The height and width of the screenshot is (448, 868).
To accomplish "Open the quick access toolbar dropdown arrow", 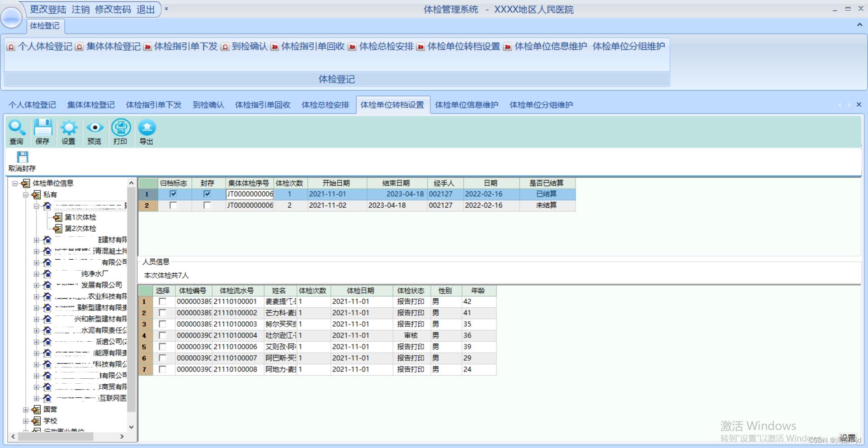I will pos(166,9).
